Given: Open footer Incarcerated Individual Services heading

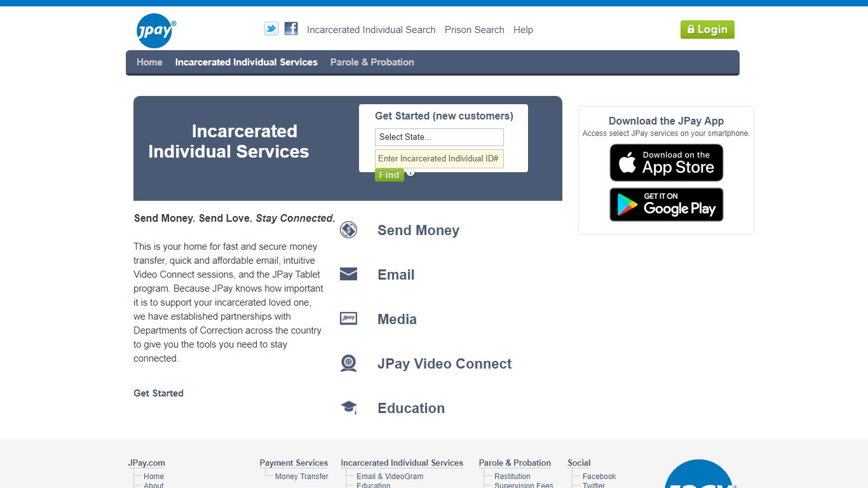Looking at the screenshot, I should pyautogui.click(x=402, y=463).
